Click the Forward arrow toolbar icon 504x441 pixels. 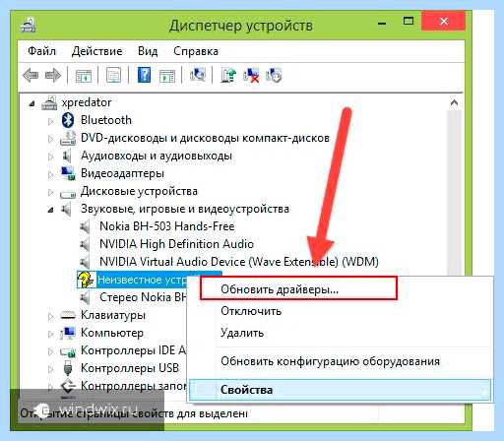coord(53,76)
